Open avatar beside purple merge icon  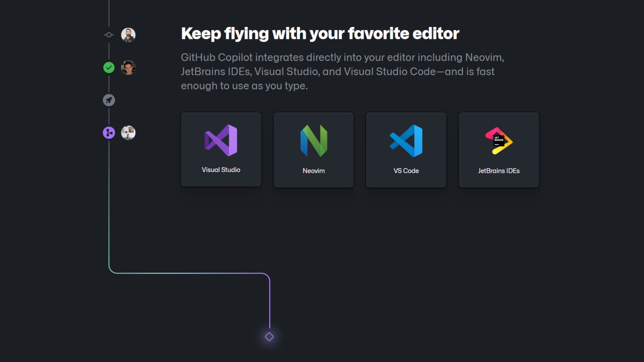pos(128,133)
